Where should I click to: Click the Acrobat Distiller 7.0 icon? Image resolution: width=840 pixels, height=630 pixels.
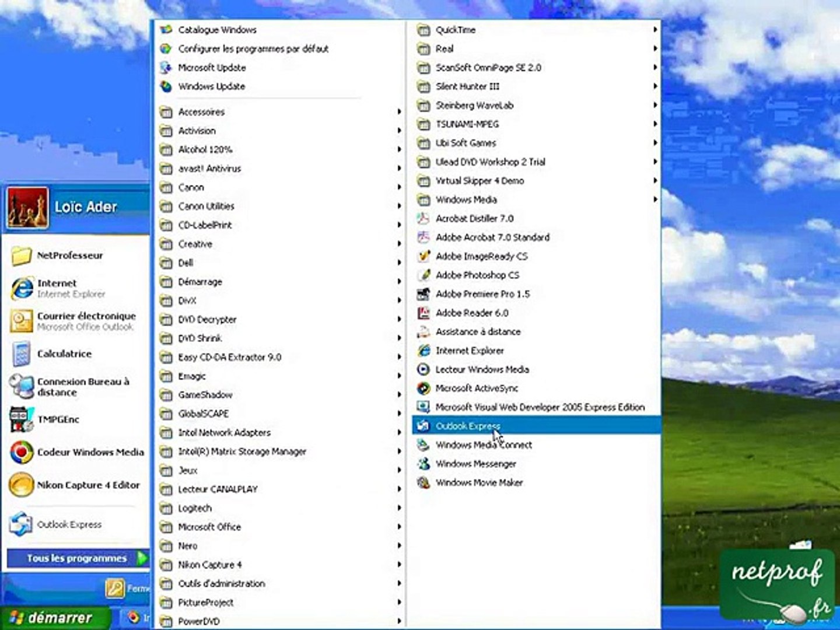pos(423,219)
